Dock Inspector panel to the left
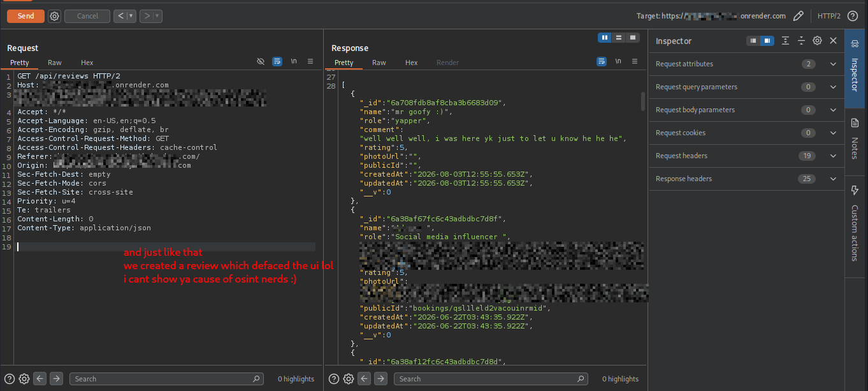Screen dimensions: 868x391 (753, 41)
